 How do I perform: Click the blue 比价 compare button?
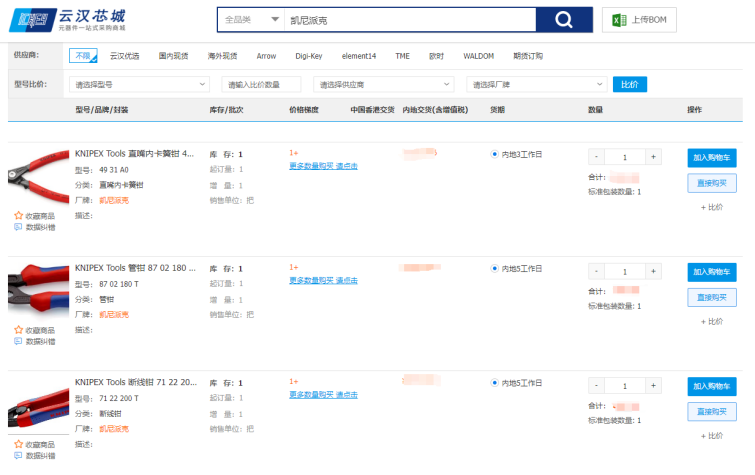click(630, 84)
